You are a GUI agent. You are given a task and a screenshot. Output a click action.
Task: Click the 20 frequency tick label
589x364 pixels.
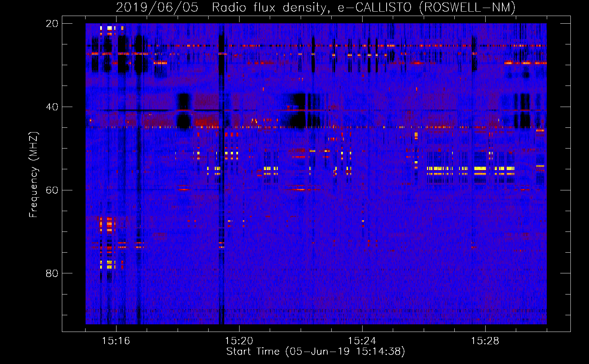[x=52, y=24]
